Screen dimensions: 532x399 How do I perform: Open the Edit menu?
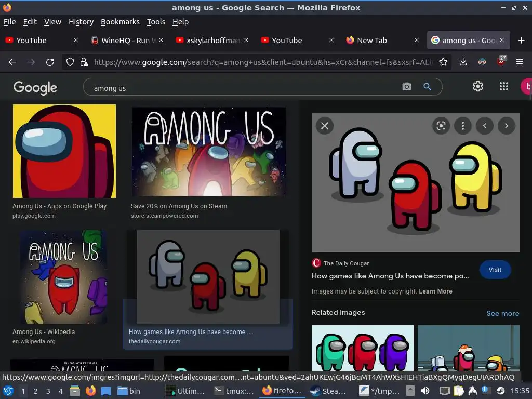(x=30, y=22)
